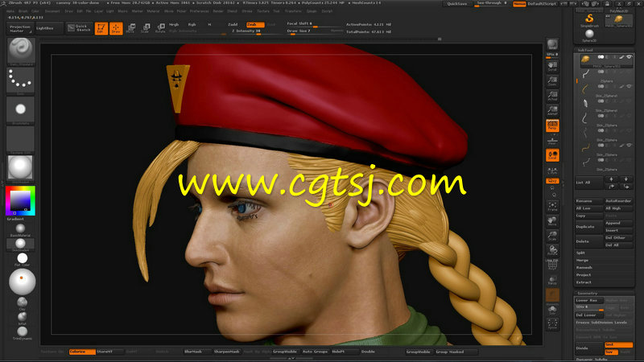This screenshot has width=644, height=362.
Task: Toggle the Floor grid button
Action: pyautogui.click(x=552, y=141)
